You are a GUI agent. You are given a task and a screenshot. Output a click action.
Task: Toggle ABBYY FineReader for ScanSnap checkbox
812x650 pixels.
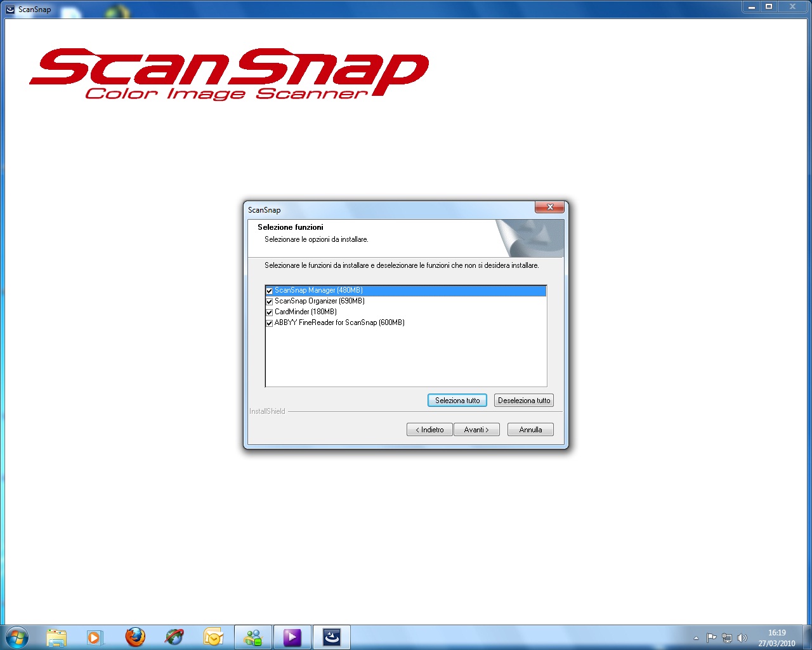click(x=269, y=323)
